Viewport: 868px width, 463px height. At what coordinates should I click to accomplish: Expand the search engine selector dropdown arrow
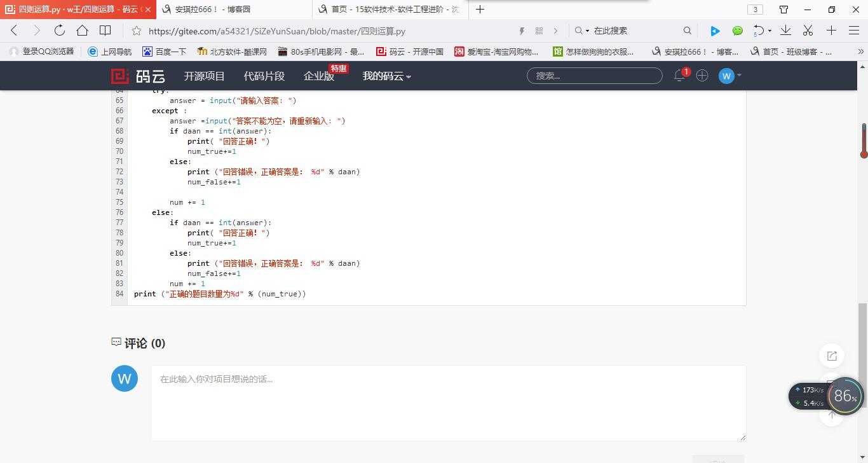(587, 31)
